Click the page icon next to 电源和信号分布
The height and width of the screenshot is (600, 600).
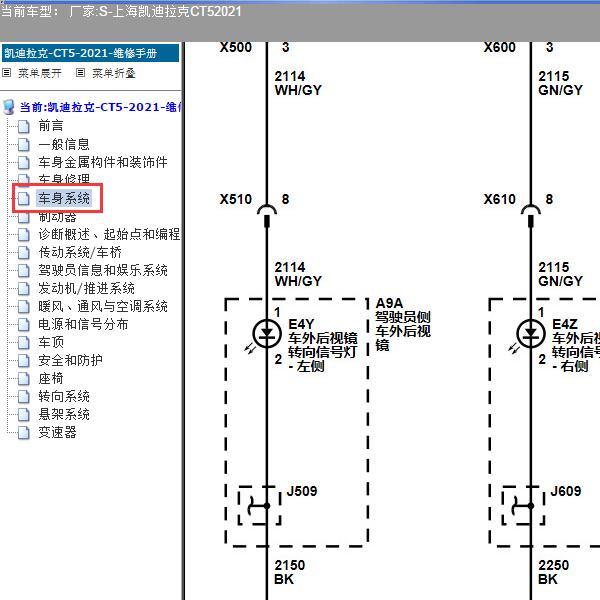tap(24, 324)
